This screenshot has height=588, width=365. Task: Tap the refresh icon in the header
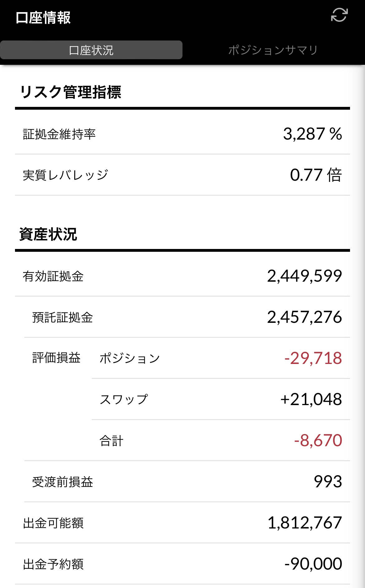(x=339, y=15)
